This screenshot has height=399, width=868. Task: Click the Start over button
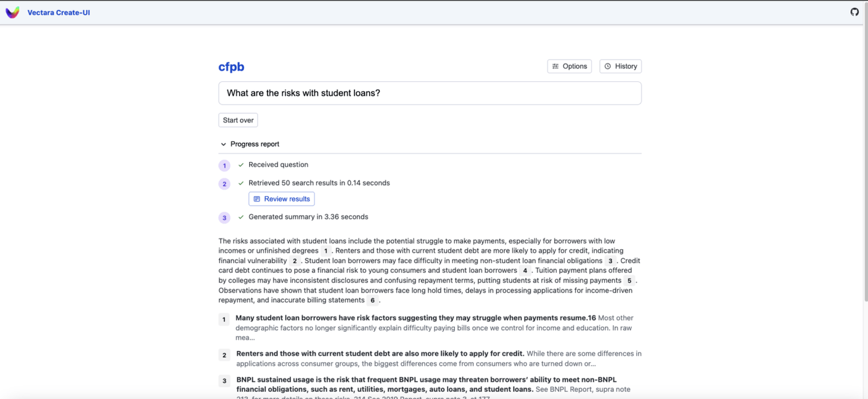pyautogui.click(x=238, y=120)
